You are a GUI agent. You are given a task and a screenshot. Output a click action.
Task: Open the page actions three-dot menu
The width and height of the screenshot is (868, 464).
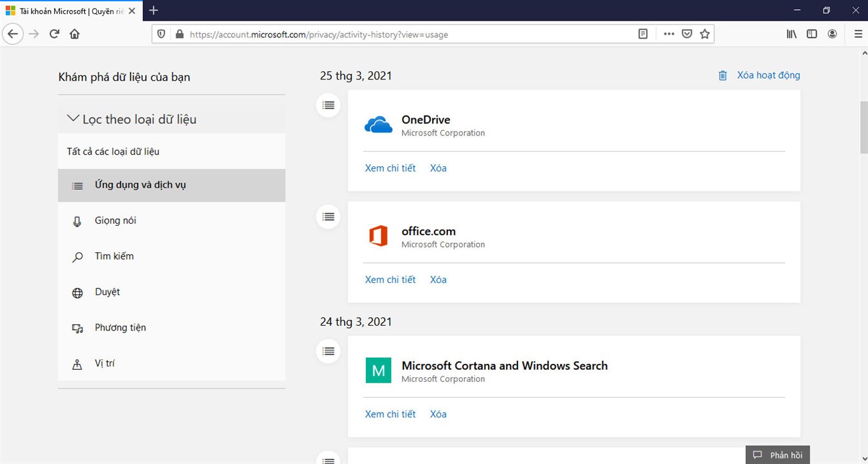pos(668,34)
